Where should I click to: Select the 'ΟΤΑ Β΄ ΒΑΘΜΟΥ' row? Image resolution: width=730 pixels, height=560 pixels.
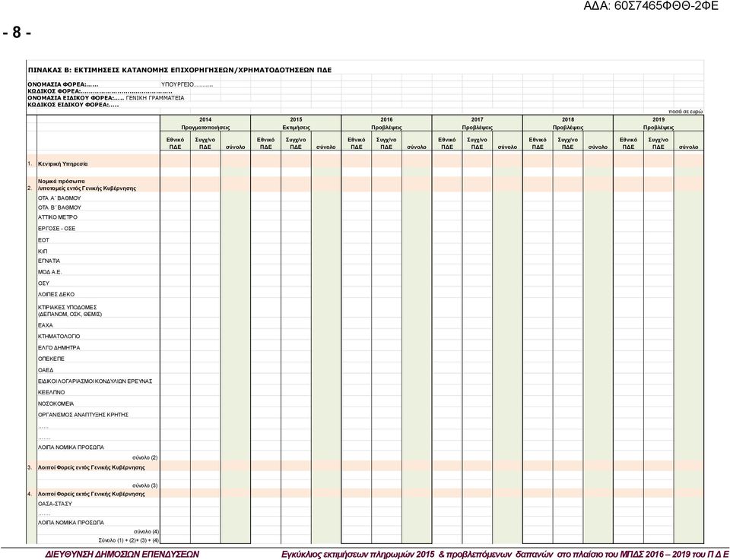[59, 207]
